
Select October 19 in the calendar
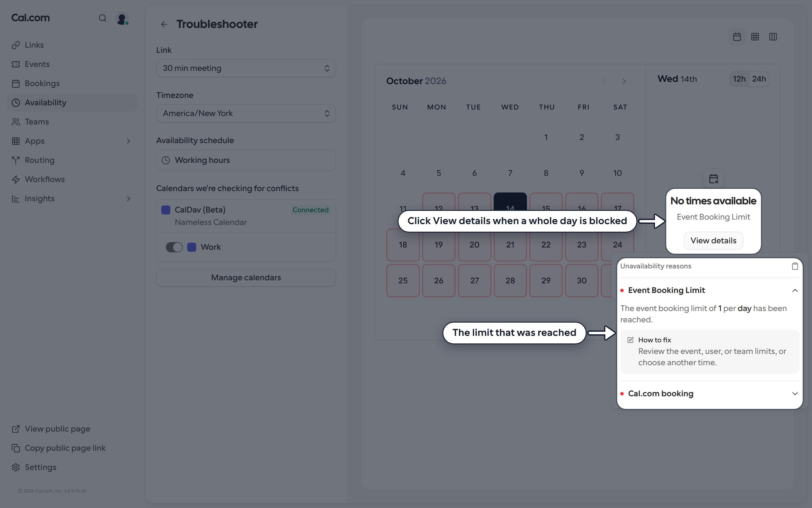[438, 245]
